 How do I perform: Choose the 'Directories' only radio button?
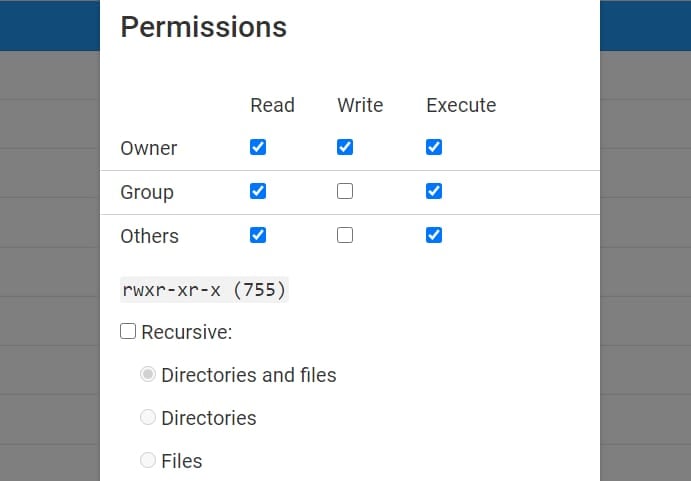pyautogui.click(x=148, y=418)
